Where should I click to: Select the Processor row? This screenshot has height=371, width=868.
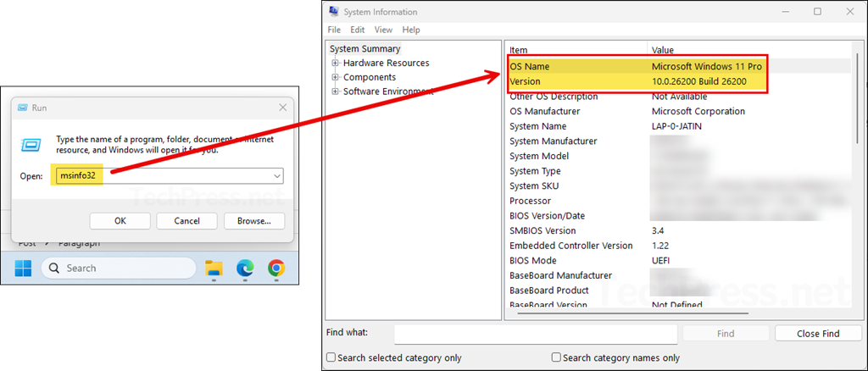click(679, 201)
